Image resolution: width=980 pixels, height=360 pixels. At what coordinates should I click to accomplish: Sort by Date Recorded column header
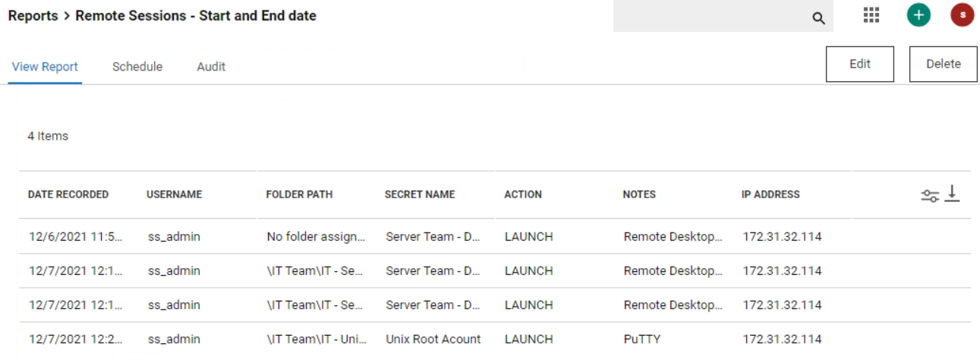pyautogui.click(x=68, y=194)
